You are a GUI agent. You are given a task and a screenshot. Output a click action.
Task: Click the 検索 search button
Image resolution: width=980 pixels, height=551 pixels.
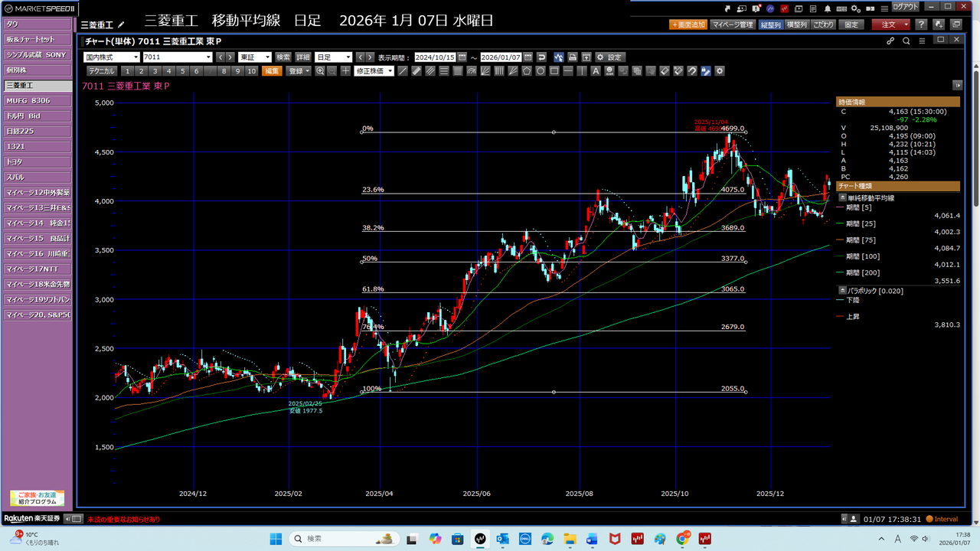click(x=283, y=57)
